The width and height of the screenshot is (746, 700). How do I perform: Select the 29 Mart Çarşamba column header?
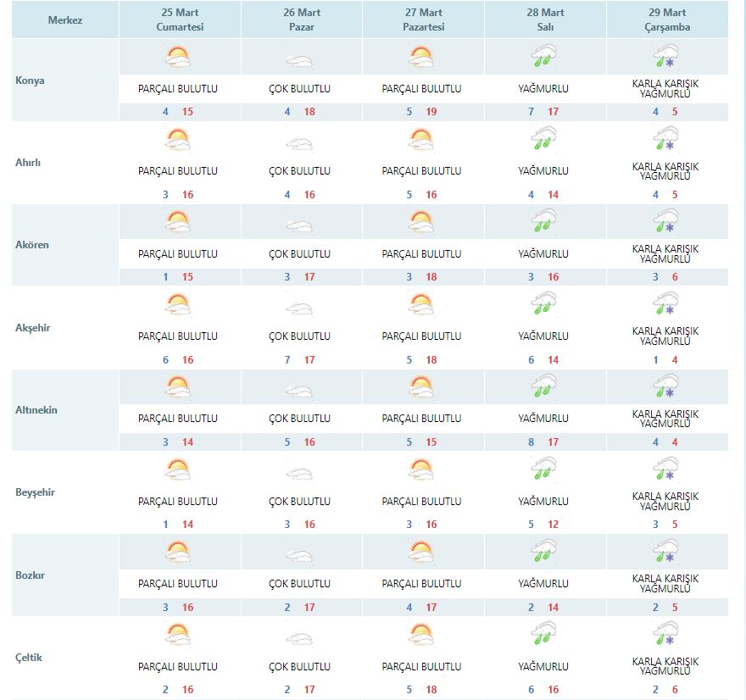click(666, 19)
